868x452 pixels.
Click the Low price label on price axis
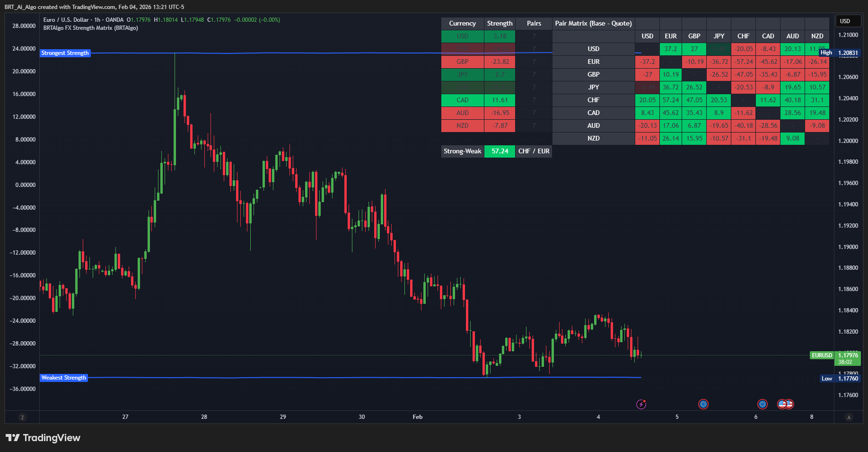(826, 379)
